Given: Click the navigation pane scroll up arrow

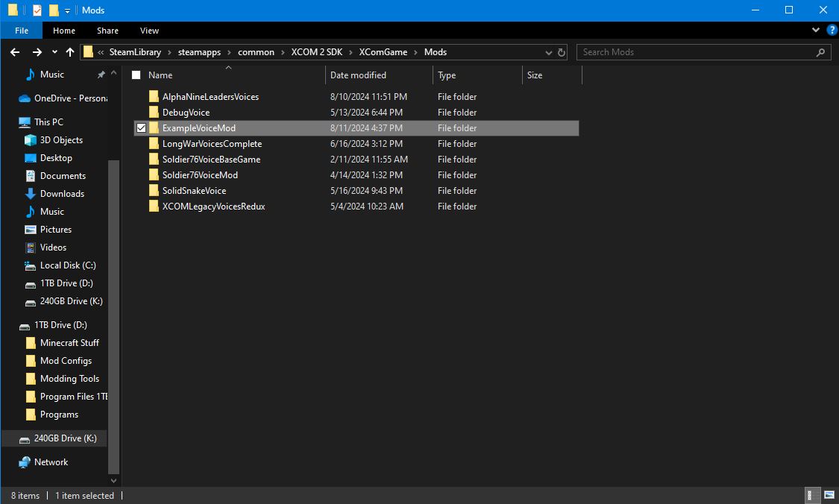Looking at the screenshot, I should pyautogui.click(x=113, y=72).
